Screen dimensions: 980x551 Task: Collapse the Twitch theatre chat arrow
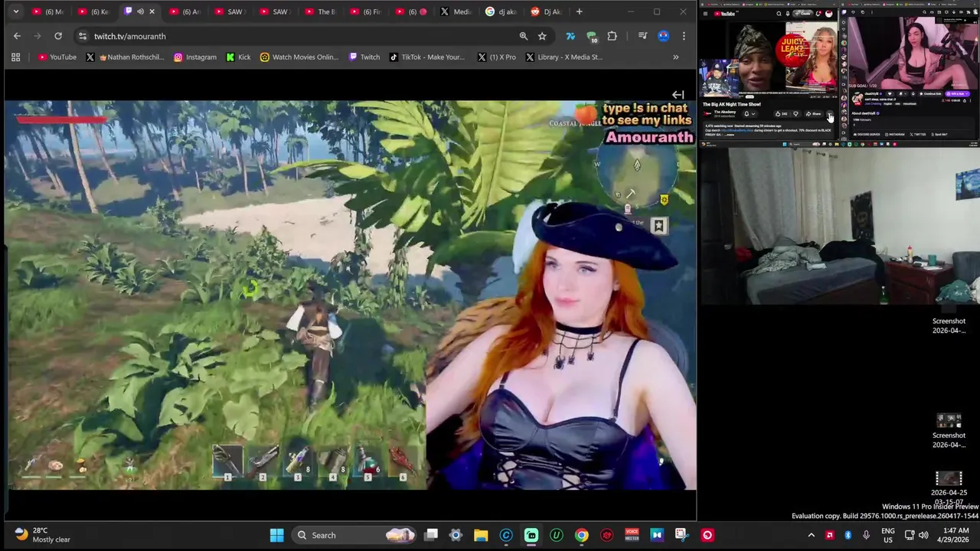click(x=678, y=95)
